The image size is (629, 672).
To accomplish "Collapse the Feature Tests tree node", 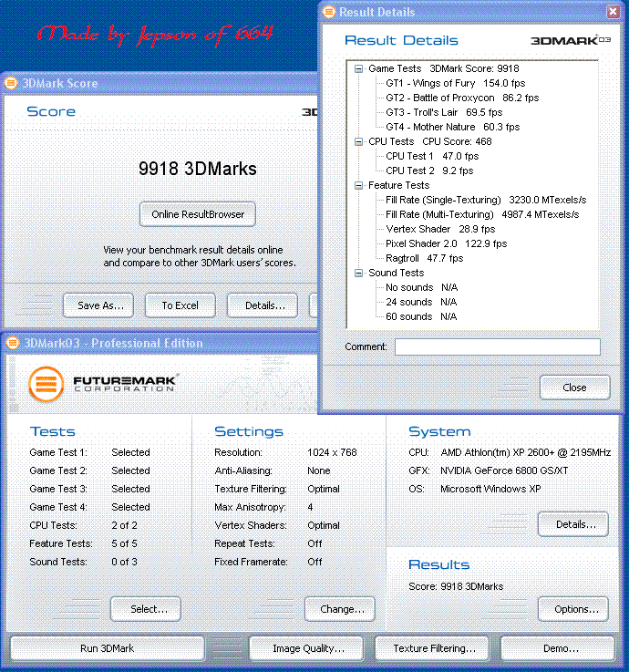I will (358, 186).
